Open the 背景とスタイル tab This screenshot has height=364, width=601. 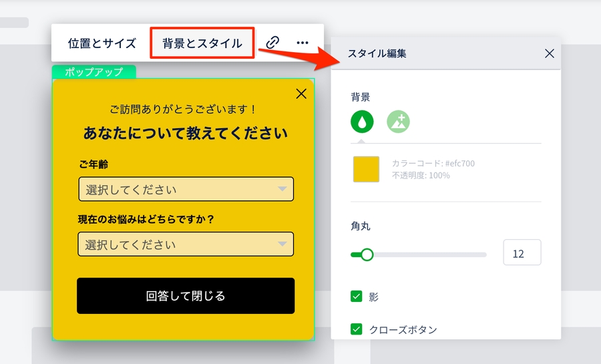point(202,43)
